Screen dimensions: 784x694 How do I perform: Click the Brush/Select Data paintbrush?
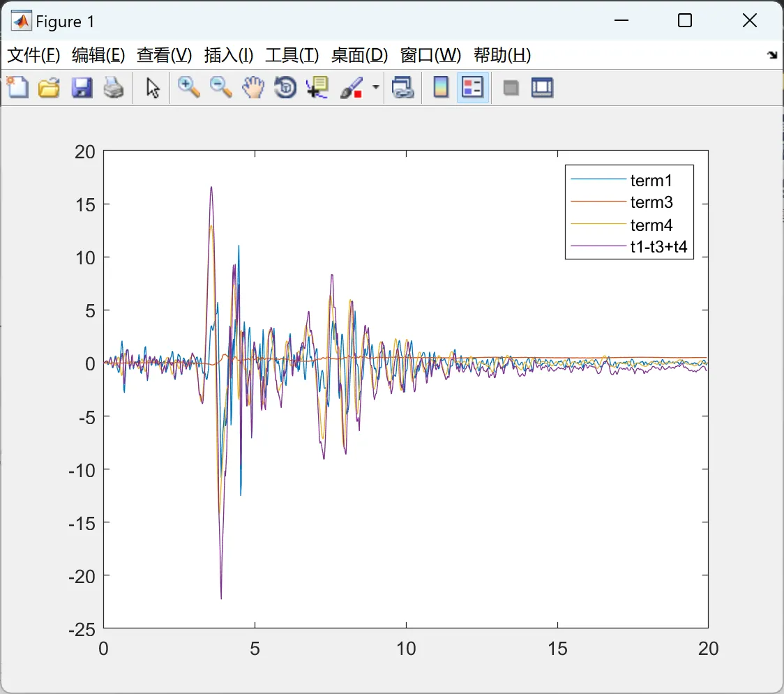351,88
